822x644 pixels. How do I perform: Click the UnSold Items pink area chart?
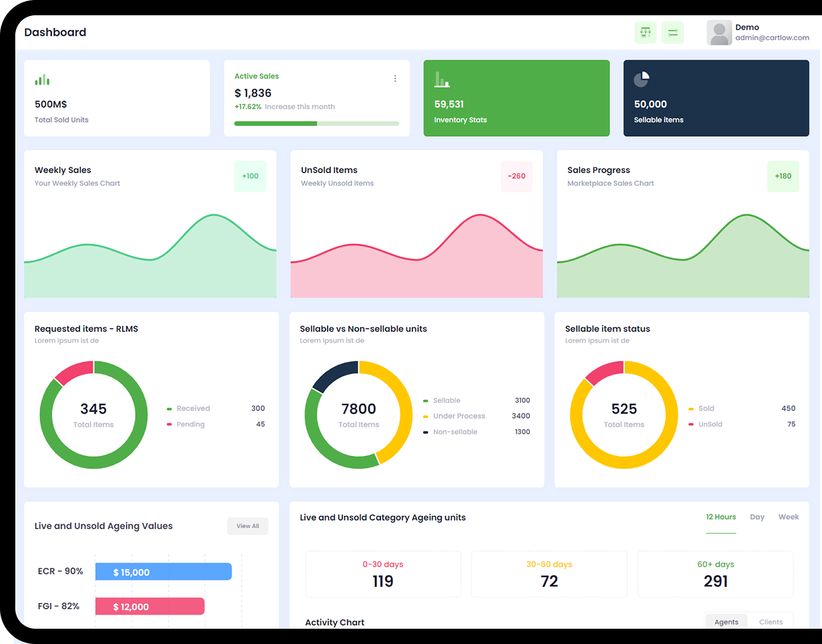click(417, 256)
